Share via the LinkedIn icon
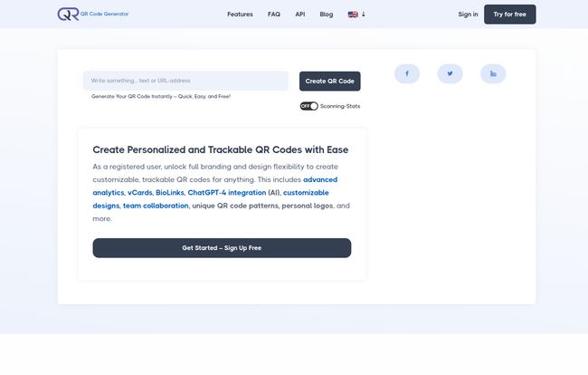The width and height of the screenshot is (588, 375). pyautogui.click(x=493, y=73)
